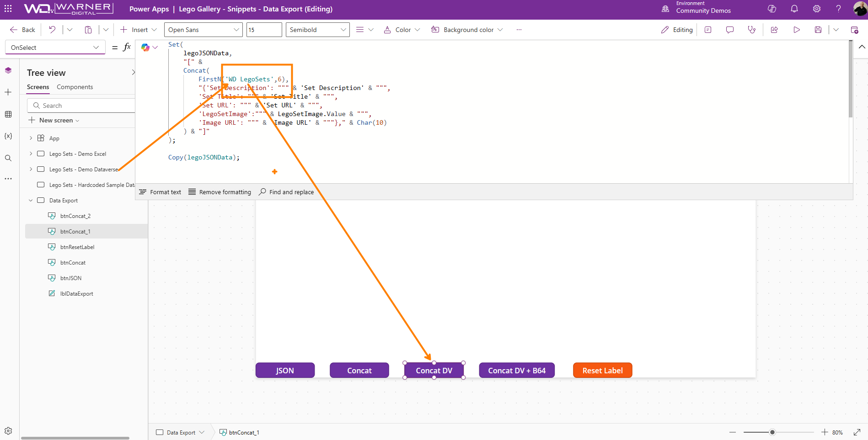Open the Open Sans font dropdown
Viewport: 868px width, 440px height.
click(x=203, y=30)
